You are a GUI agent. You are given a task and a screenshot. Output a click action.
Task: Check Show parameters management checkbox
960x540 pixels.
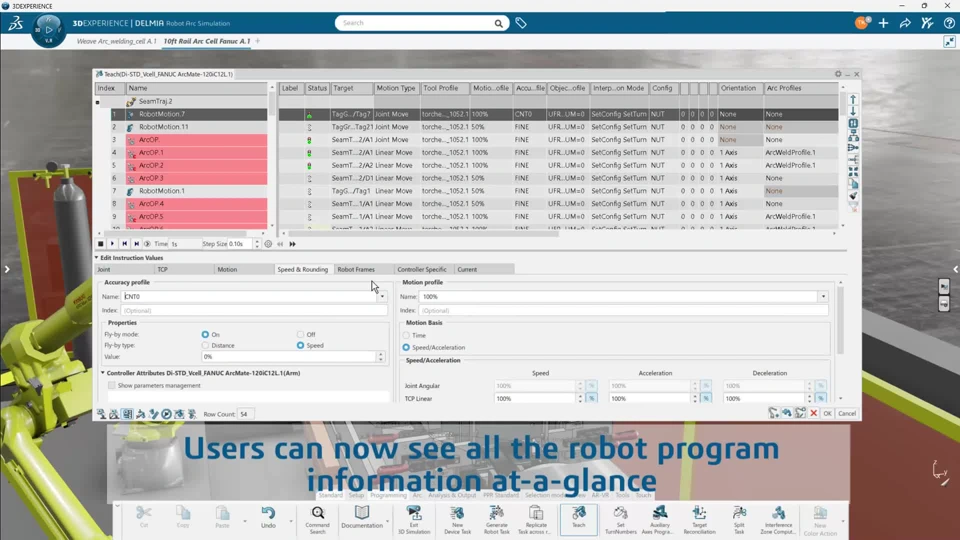(111, 385)
